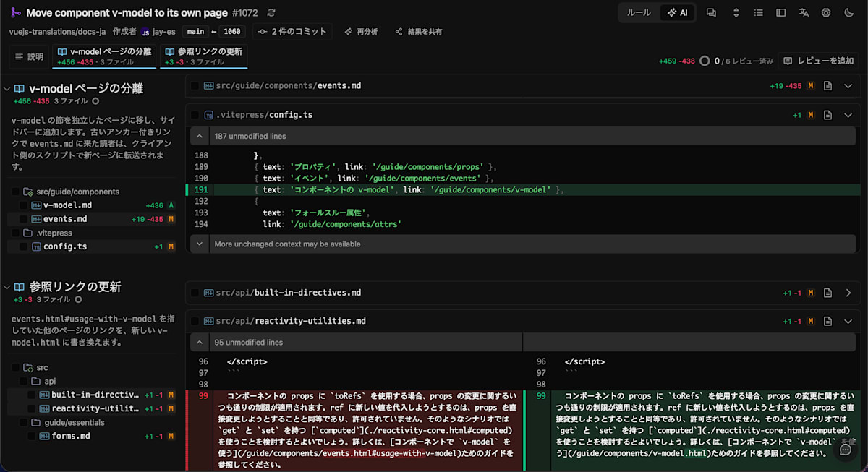Switch to ルール mode

click(x=639, y=13)
